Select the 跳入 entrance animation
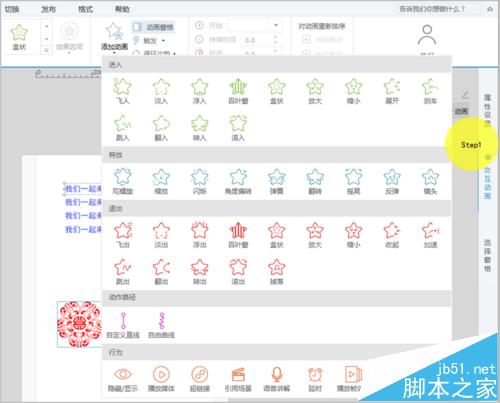This screenshot has width=500, height=403. coord(123,128)
